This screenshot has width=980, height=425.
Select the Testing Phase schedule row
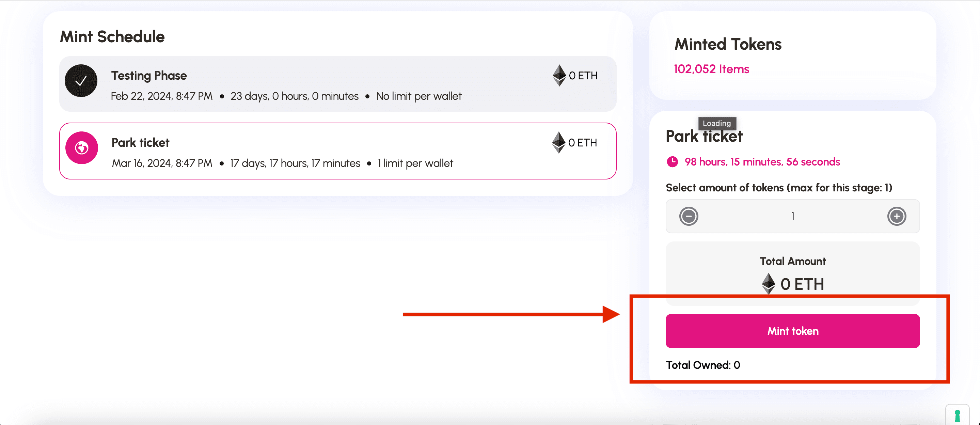tap(338, 84)
